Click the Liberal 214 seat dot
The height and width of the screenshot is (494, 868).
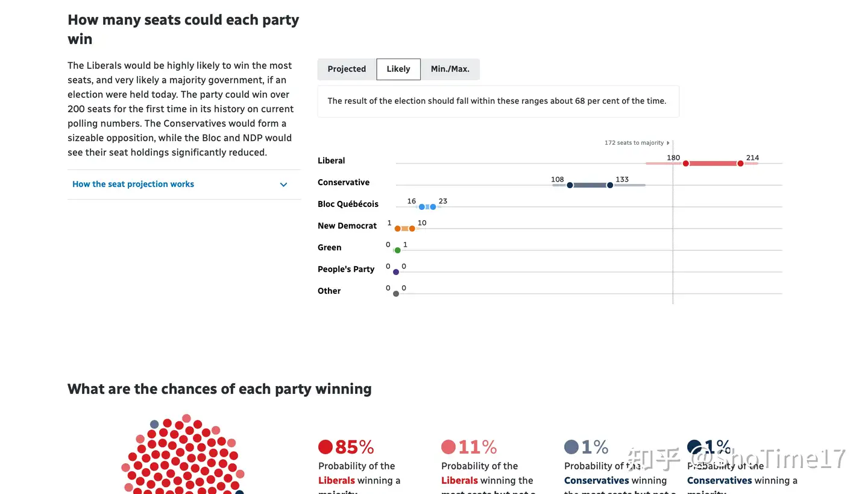740,163
